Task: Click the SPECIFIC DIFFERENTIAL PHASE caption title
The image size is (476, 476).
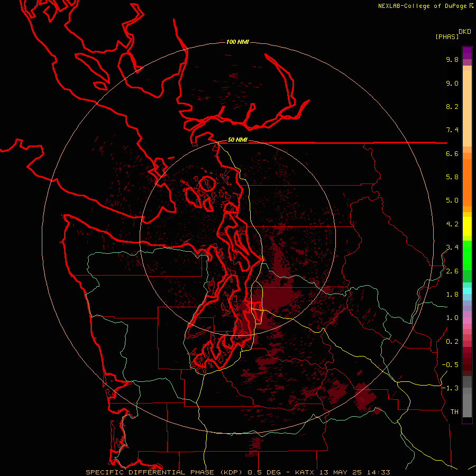Action: pyautogui.click(x=150, y=472)
